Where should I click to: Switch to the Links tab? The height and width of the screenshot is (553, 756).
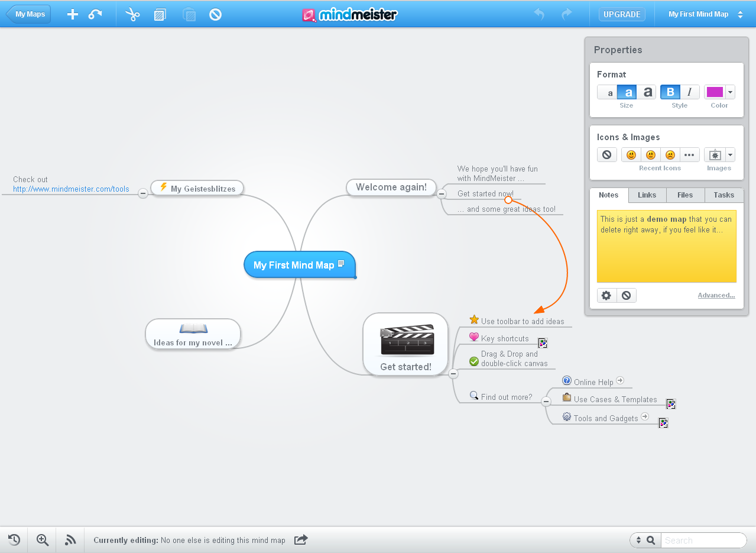pyautogui.click(x=647, y=195)
